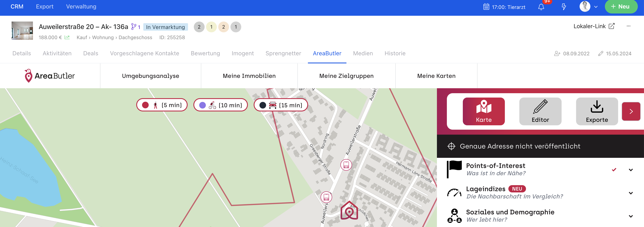The image size is (644, 227).
Task: Open the lightning bolt quick actions icon
Action: click(564, 7)
